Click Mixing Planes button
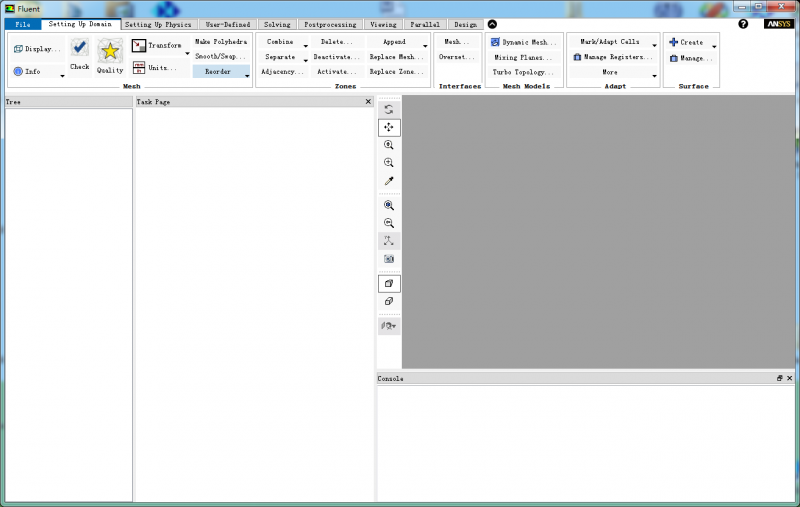800x507 pixels. [x=523, y=58]
